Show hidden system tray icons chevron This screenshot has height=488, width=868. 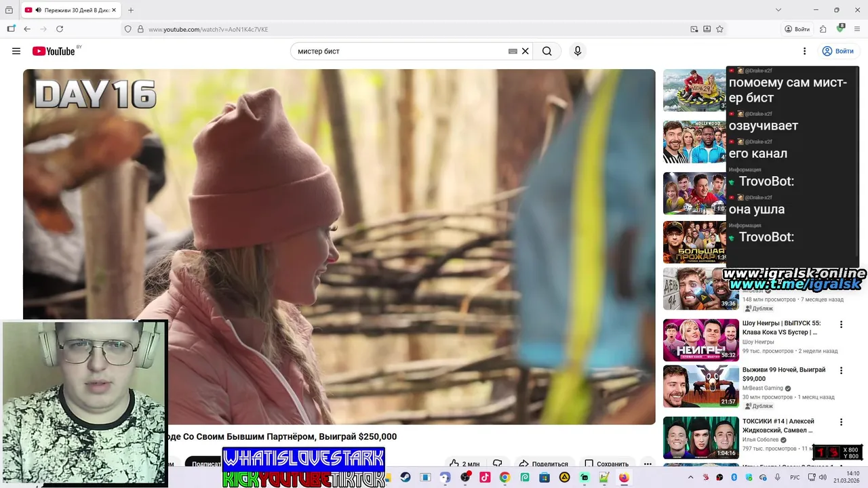691,477
